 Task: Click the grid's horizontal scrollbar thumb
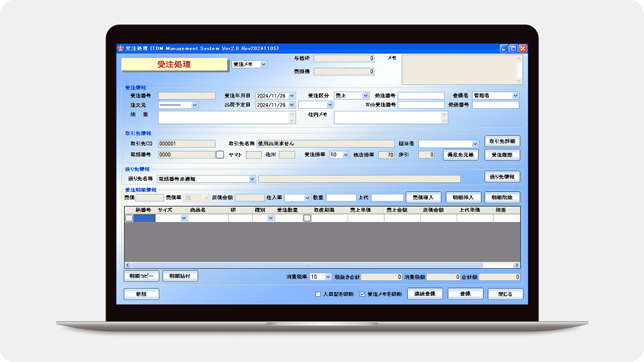point(307,265)
